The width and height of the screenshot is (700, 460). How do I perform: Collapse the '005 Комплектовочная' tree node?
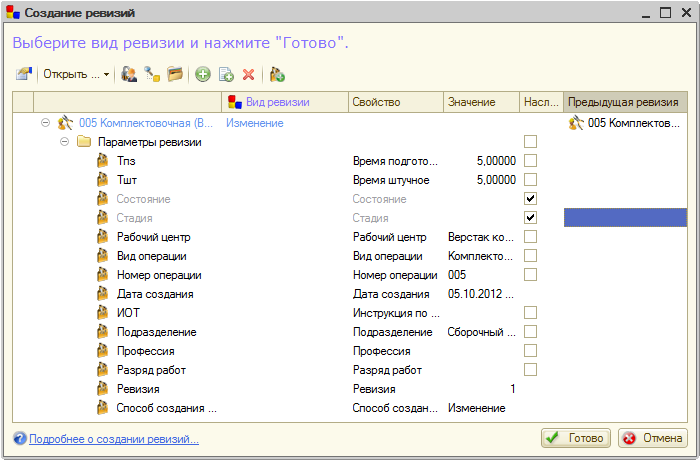46,122
